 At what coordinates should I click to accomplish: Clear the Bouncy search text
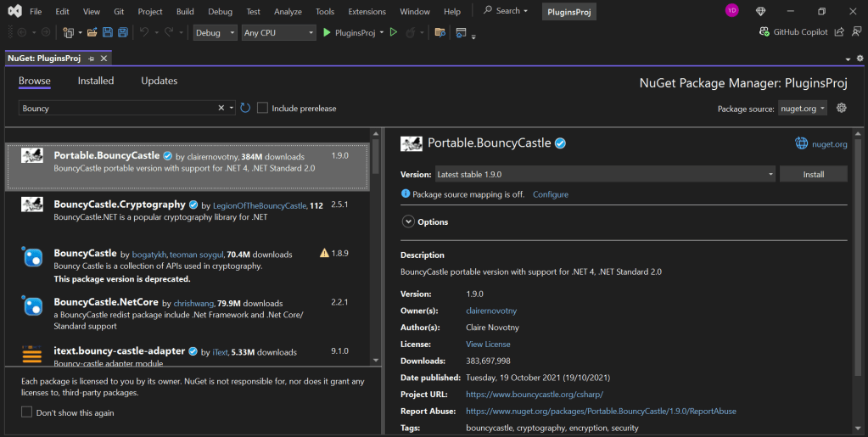point(221,108)
